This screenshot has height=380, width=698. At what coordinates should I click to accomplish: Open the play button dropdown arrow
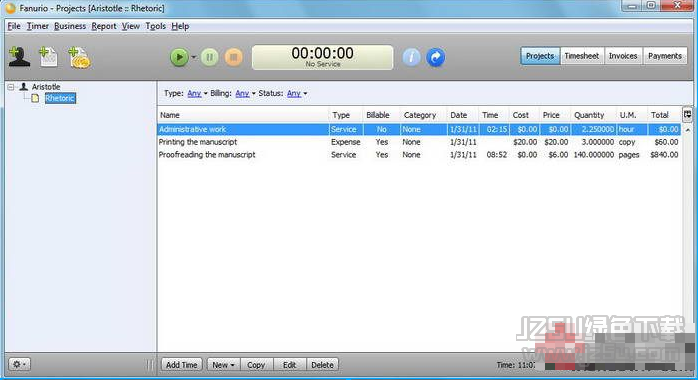click(x=193, y=57)
